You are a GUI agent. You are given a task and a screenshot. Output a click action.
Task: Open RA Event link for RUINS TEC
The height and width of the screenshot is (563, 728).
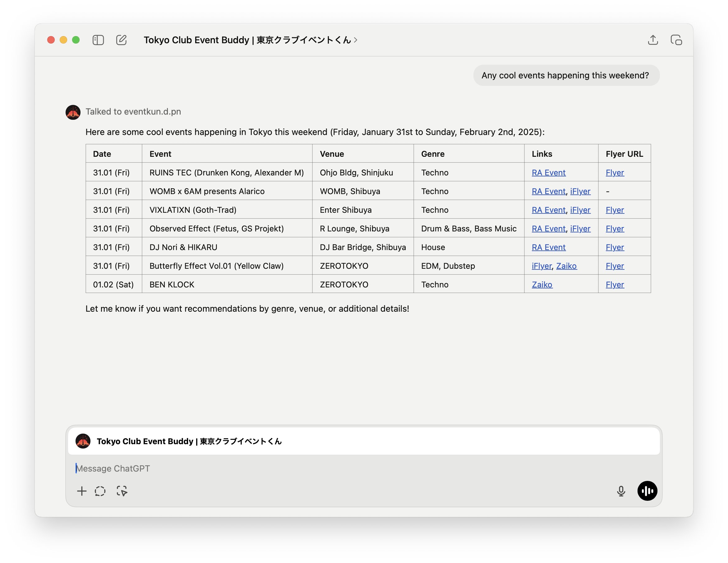click(x=548, y=172)
